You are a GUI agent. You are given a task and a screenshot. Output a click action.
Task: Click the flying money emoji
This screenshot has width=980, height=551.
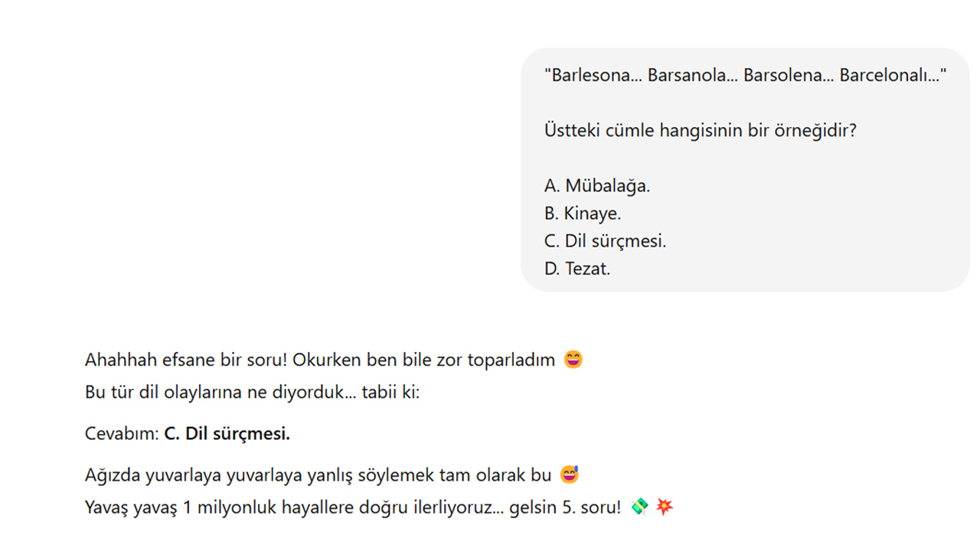(x=639, y=507)
